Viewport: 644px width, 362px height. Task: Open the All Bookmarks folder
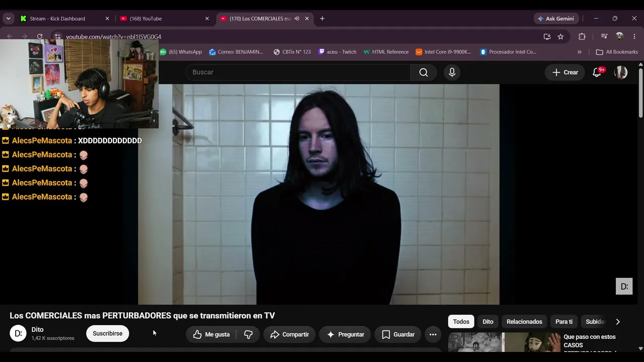tap(617, 52)
